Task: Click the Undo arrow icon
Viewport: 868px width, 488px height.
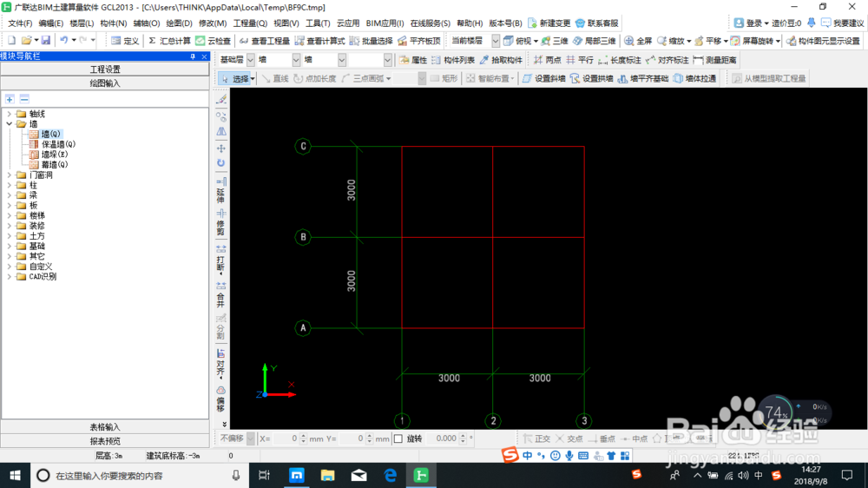Action: pyautogui.click(x=64, y=41)
